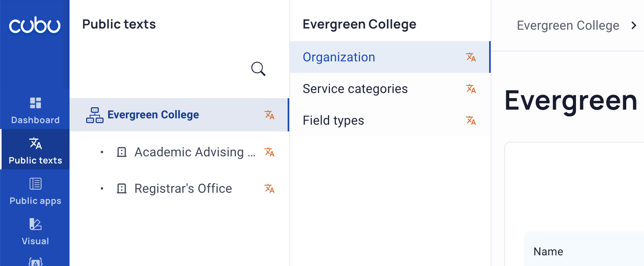Click translate icon on Service categories row

(x=471, y=89)
